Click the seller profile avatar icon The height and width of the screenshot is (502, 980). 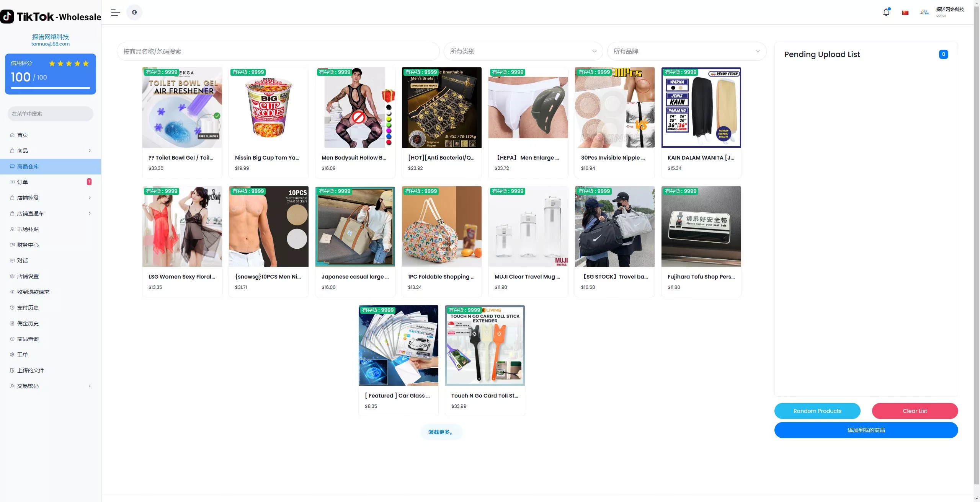tap(924, 12)
